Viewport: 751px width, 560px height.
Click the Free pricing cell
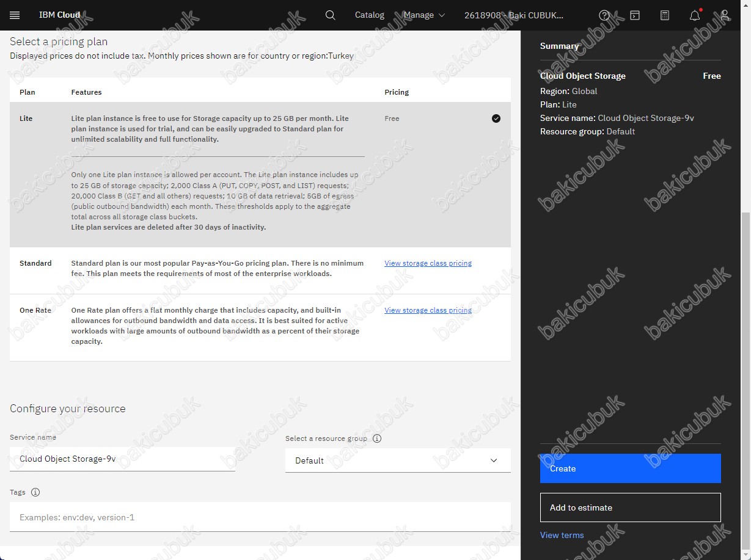tap(392, 118)
